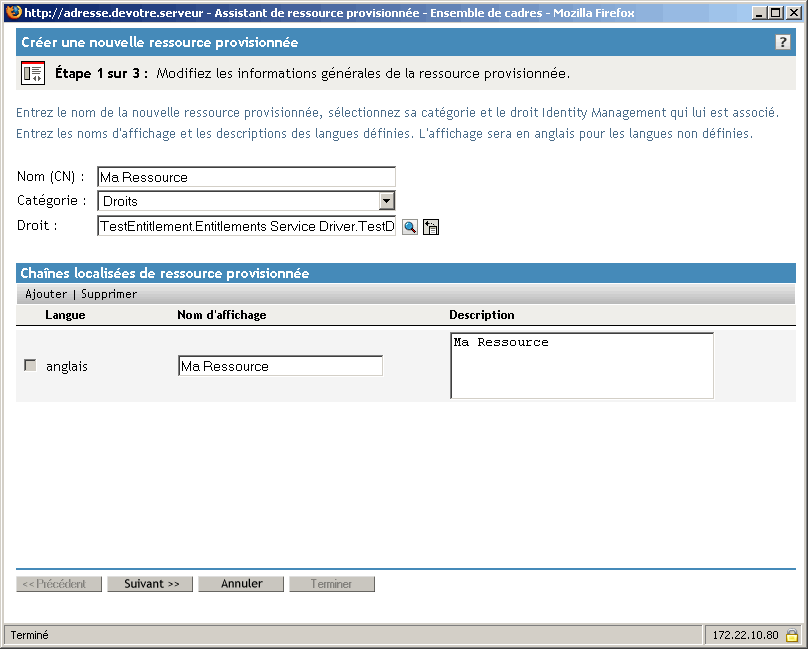Click the Annuler button
This screenshot has width=808, height=649.
241,584
